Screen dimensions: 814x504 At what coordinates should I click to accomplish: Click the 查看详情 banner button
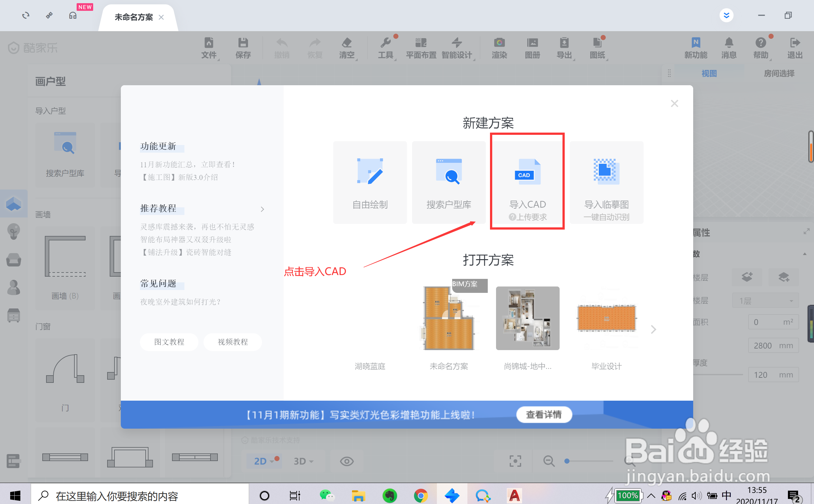click(544, 414)
